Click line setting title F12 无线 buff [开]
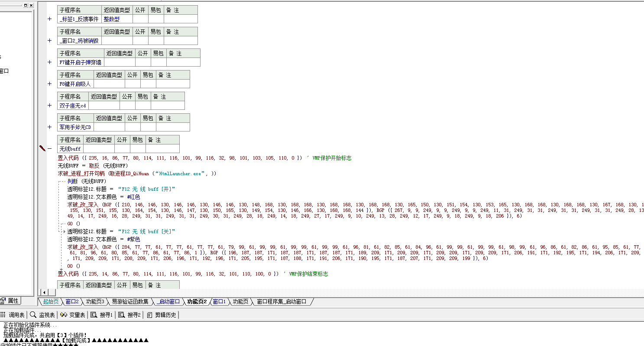Image resolution: width=644 pixels, height=346 pixels. point(121,189)
